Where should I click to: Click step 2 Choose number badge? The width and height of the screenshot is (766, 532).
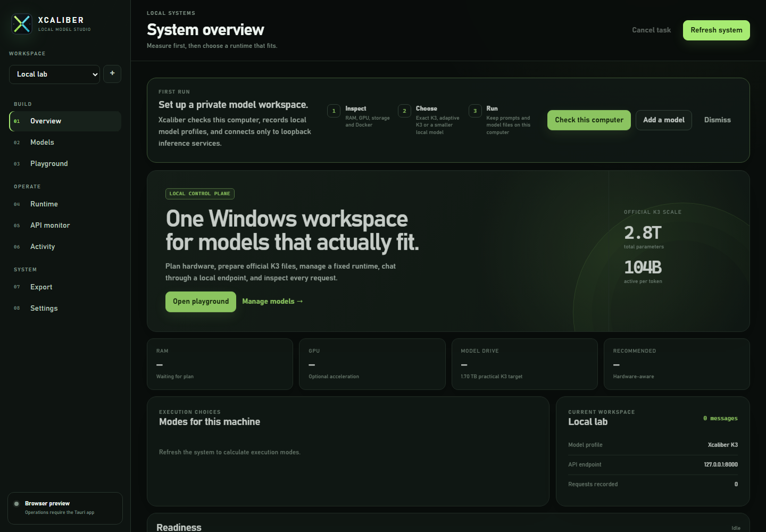click(404, 111)
